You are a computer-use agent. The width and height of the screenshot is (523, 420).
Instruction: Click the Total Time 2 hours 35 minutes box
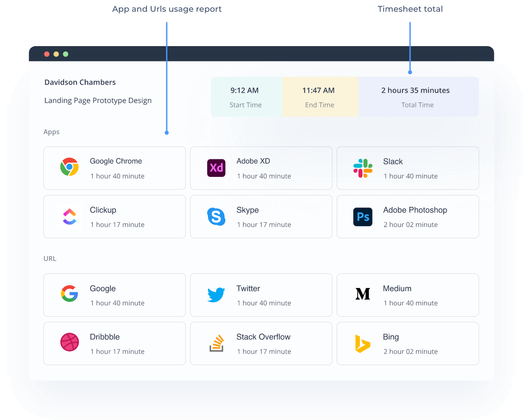(418, 97)
